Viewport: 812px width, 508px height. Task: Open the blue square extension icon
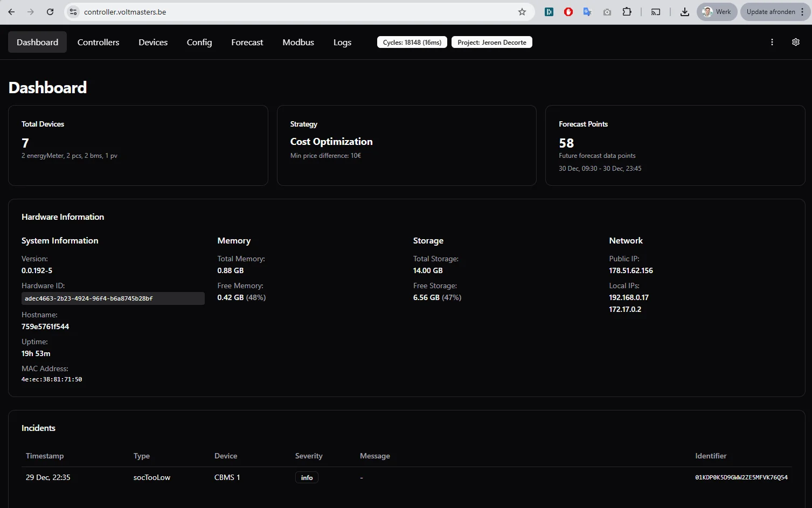[x=549, y=12]
